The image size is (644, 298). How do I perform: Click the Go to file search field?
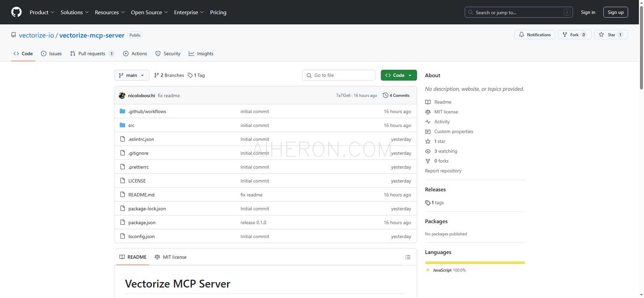pyautogui.click(x=339, y=75)
